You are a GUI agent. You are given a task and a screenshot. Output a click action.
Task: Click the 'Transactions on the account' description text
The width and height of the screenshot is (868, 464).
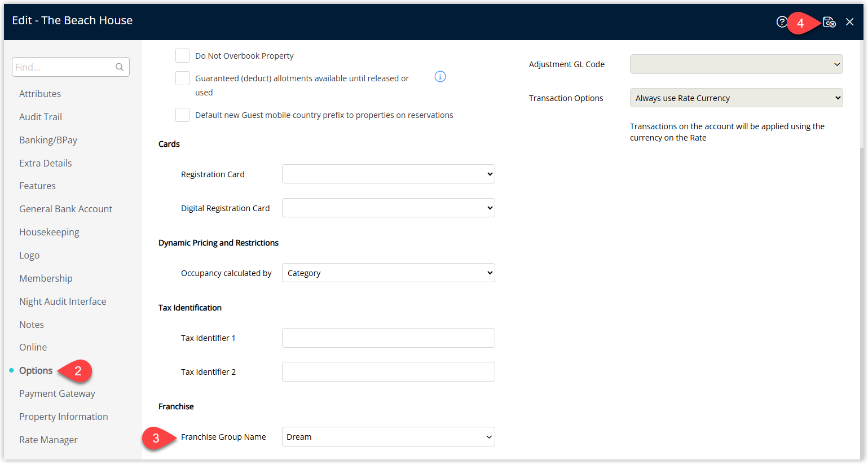pos(727,132)
